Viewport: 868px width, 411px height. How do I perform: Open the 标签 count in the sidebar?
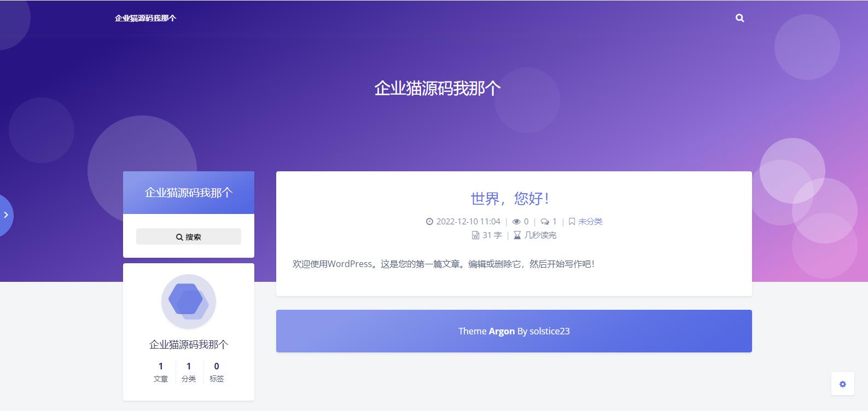coord(217,372)
